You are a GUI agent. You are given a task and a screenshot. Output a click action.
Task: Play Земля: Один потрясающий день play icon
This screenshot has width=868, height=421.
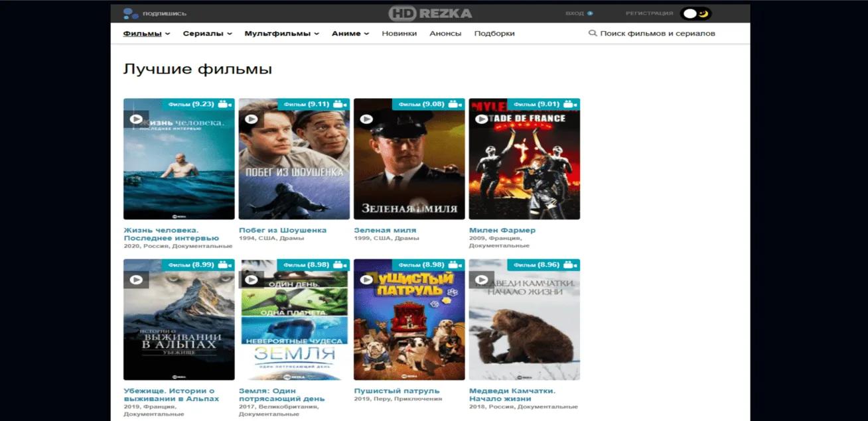[251, 280]
